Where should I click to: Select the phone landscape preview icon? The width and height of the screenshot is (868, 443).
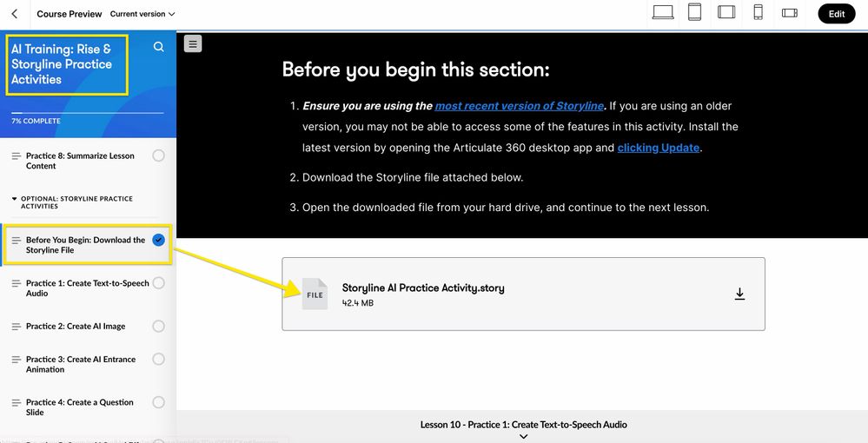790,13
